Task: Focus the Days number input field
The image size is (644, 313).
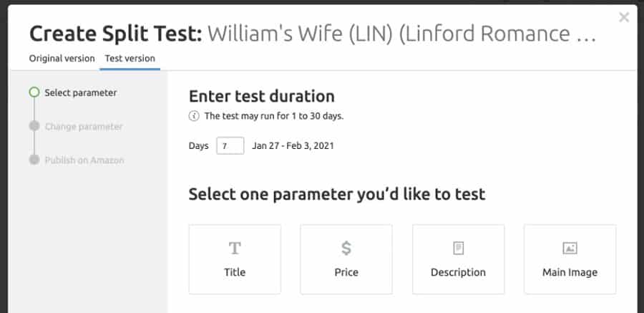Action: 230,146
